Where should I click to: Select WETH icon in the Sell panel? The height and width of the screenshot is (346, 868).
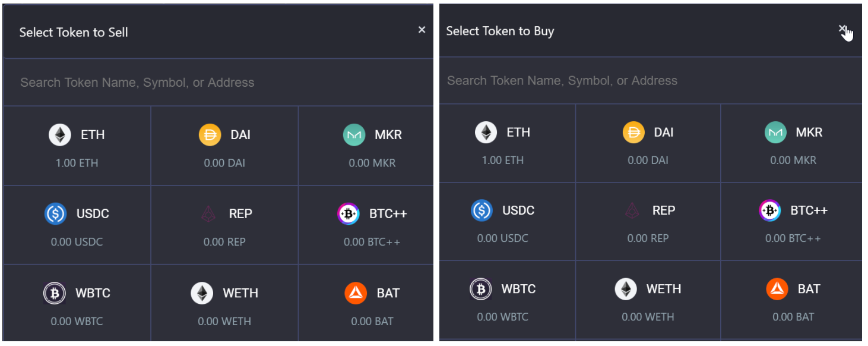[x=202, y=293]
